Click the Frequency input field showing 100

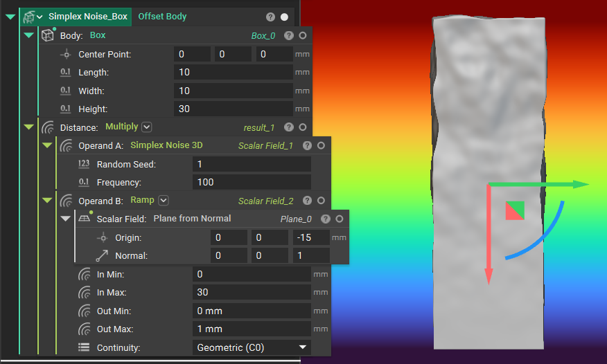coord(251,183)
